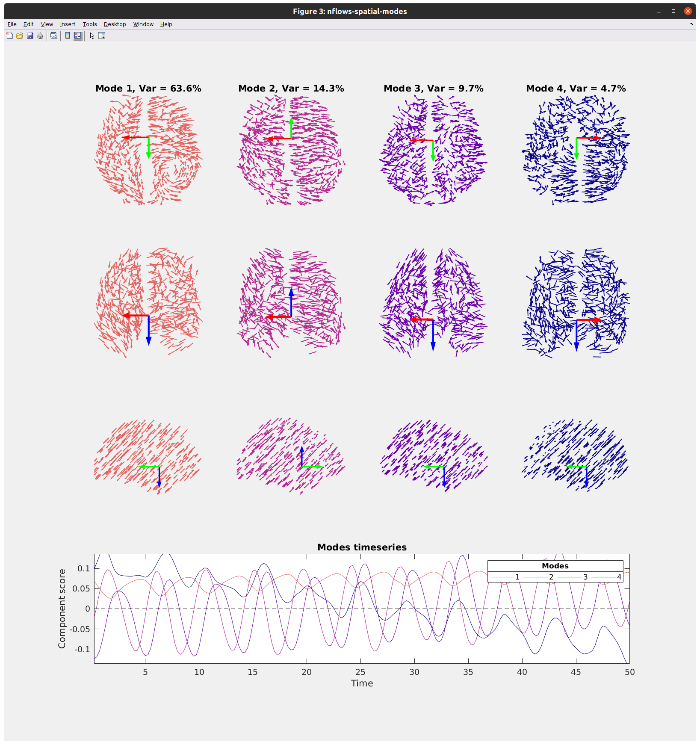Click the 'Mode 1, Var = 63.6%' title
The width and height of the screenshot is (700, 745).
(148, 89)
